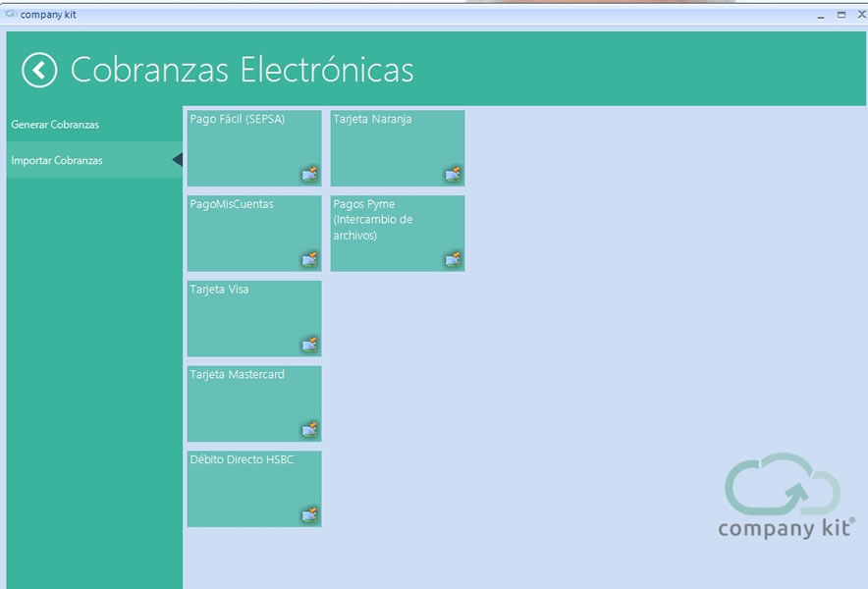Screen dimensions: 868x589
Task: Click import icon on Pago Fácil tile
Action: [309, 175]
